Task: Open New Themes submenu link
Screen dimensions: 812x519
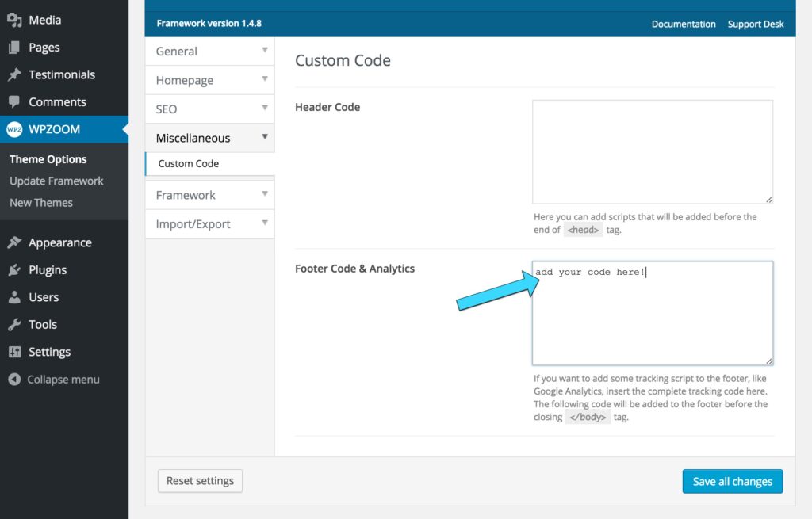Action: coord(41,203)
